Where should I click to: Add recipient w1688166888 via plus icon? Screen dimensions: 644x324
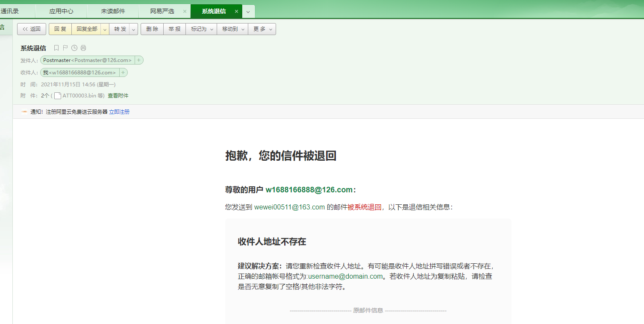pyautogui.click(x=123, y=73)
